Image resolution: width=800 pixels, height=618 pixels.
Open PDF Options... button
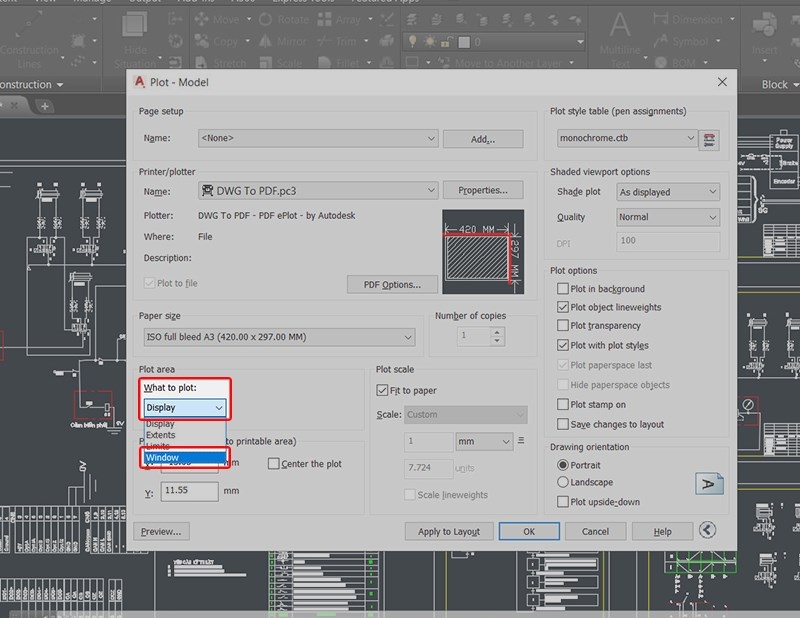tap(391, 285)
